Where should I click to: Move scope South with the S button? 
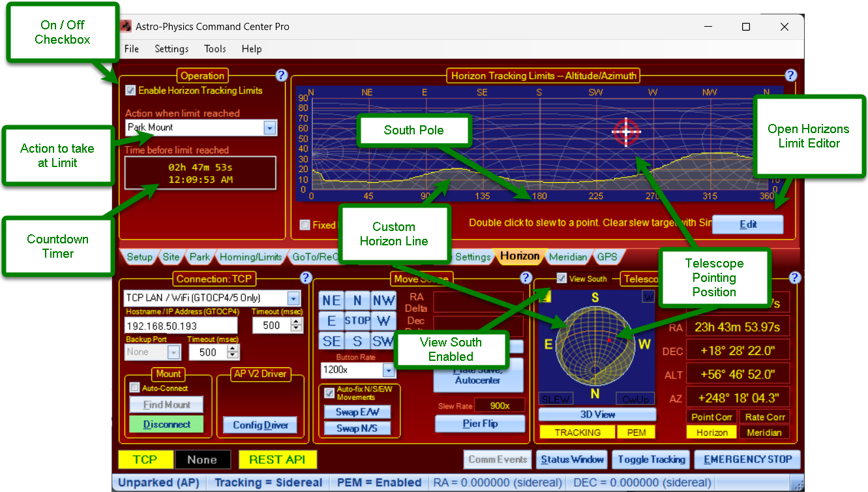[x=357, y=341]
